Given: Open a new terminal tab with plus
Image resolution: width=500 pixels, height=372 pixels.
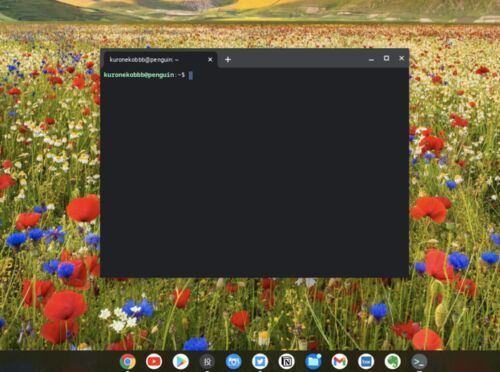Looking at the screenshot, I should [228, 60].
